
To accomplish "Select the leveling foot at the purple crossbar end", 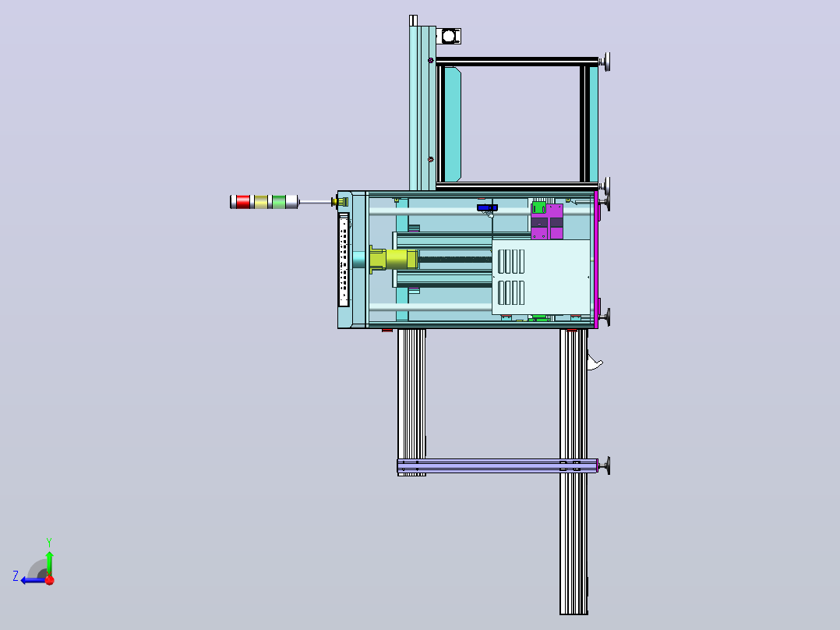I will 605,465.
